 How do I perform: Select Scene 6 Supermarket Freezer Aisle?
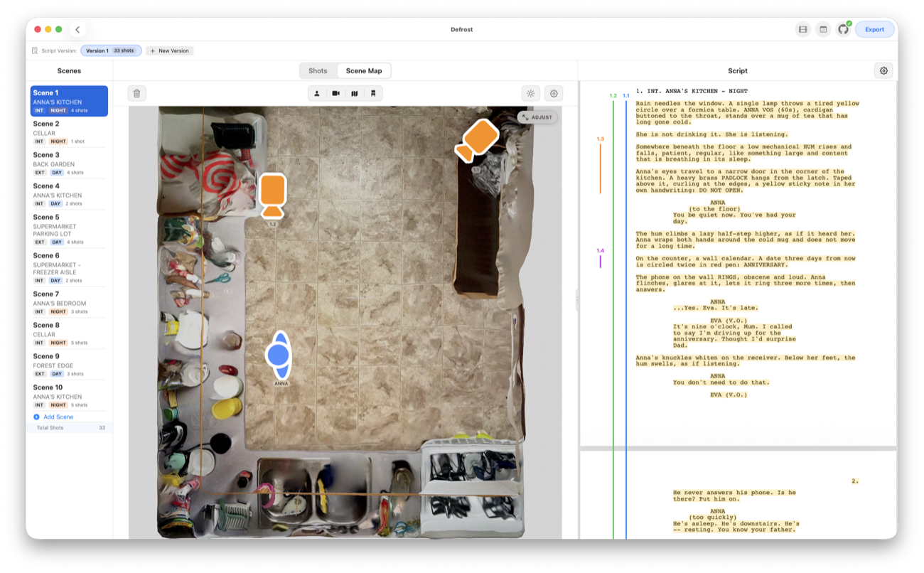pos(69,267)
